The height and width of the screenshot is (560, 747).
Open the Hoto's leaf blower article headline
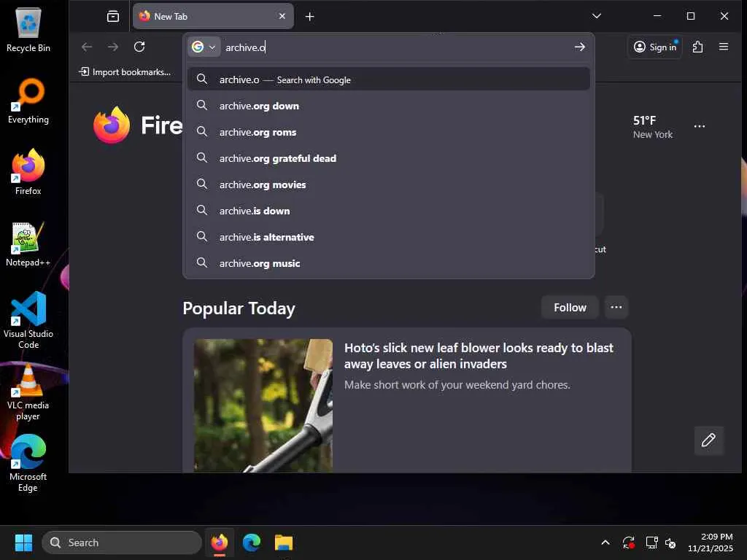tap(479, 356)
